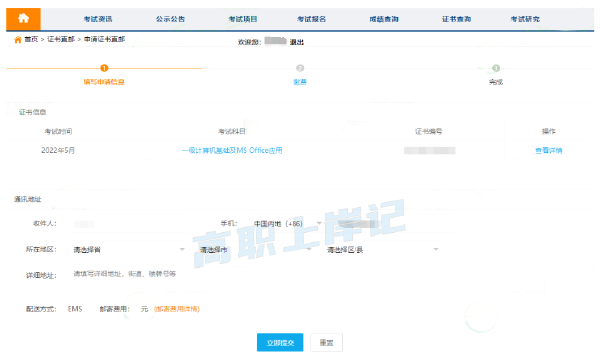This screenshot has width=600, height=360.
Task: Click the orange home icon button
Action: (x=23, y=19)
